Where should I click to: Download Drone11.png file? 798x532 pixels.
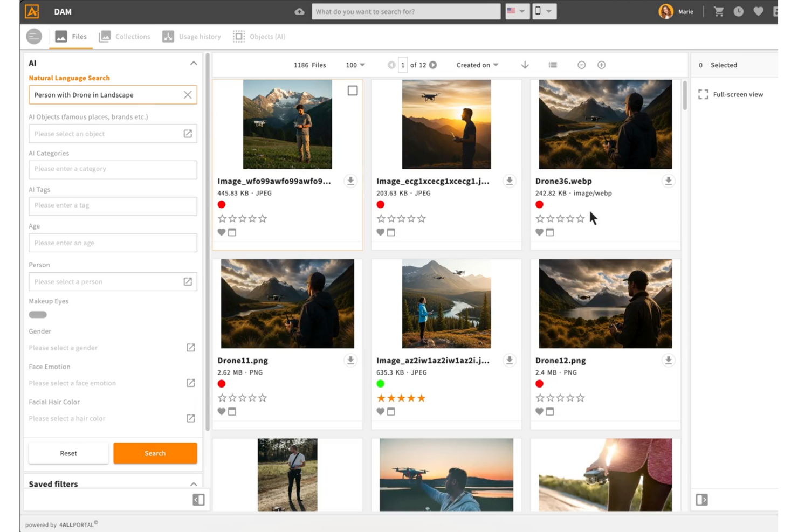point(350,361)
